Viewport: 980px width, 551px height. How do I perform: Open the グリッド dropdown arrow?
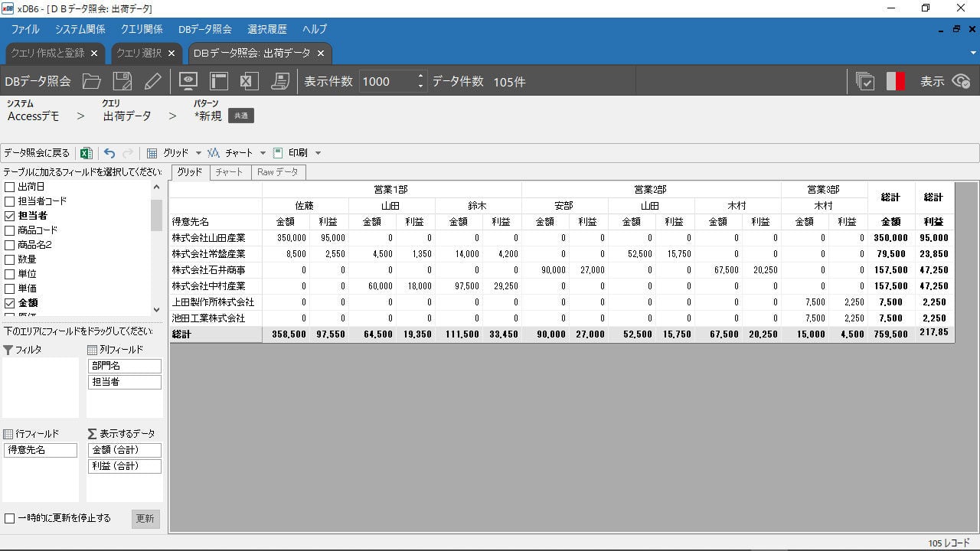click(198, 153)
